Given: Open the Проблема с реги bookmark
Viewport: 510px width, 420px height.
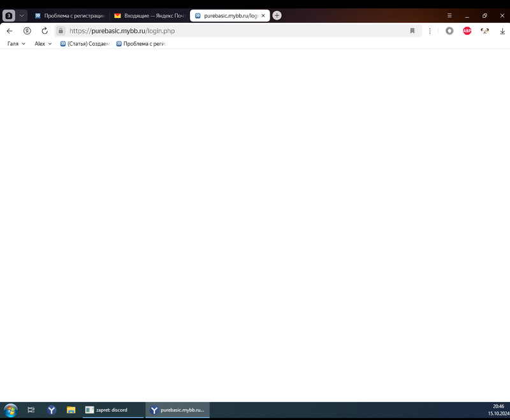Looking at the screenshot, I should tap(141, 43).
